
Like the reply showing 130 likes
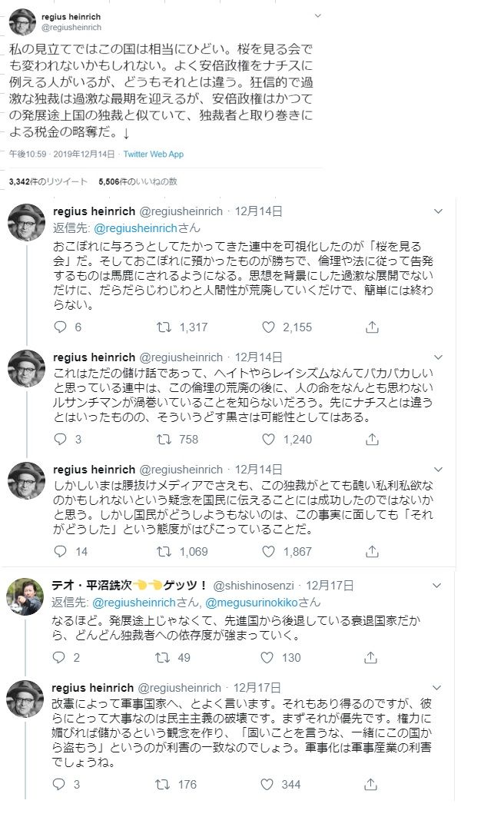pyautogui.click(x=268, y=658)
